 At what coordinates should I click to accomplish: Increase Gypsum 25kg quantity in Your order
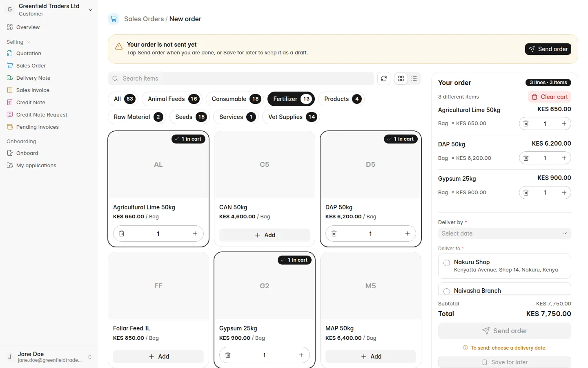pos(564,193)
